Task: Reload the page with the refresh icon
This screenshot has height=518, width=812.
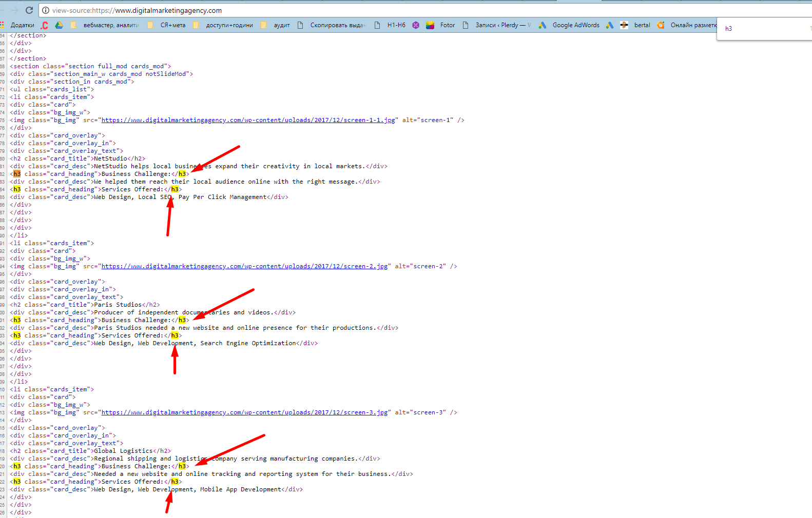Action: pyautogui.click(x=29, y=10)
